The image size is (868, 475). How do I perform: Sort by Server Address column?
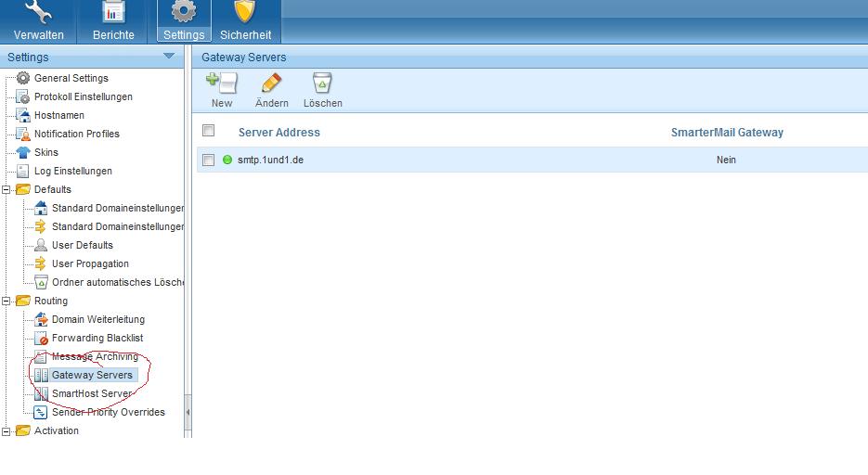279,133
